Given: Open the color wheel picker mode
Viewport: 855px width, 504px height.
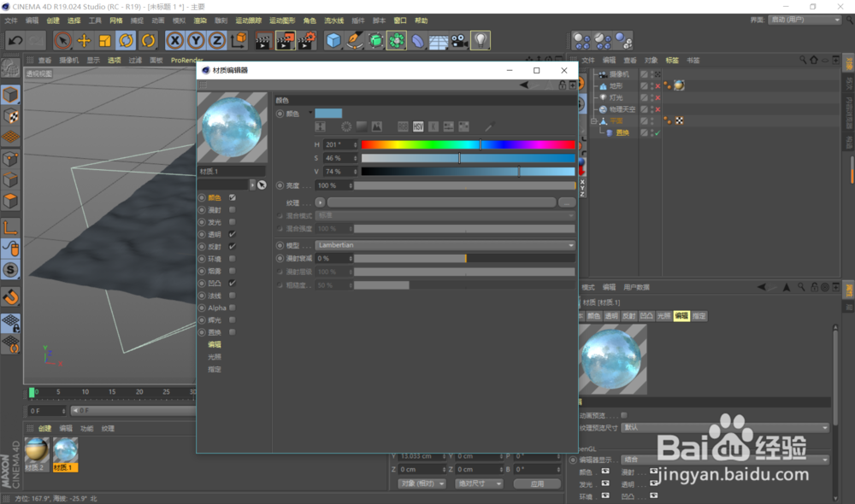Looking at the screenshot, I should coord(346,126).
